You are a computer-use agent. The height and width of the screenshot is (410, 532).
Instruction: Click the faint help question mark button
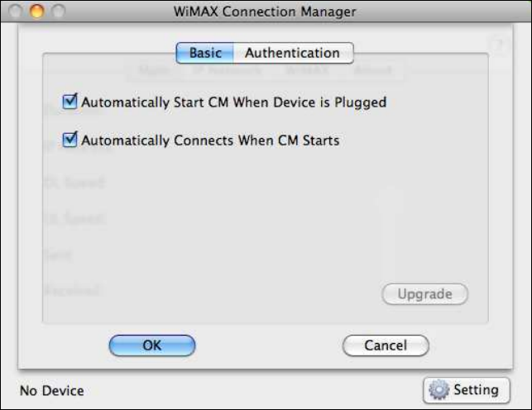click(x=500, y=46)
